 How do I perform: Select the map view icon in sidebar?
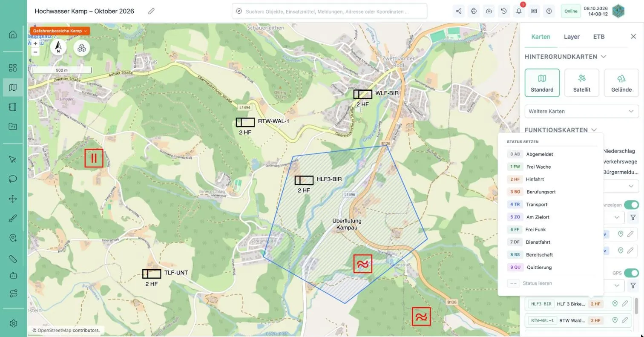(x=13, y=87)
